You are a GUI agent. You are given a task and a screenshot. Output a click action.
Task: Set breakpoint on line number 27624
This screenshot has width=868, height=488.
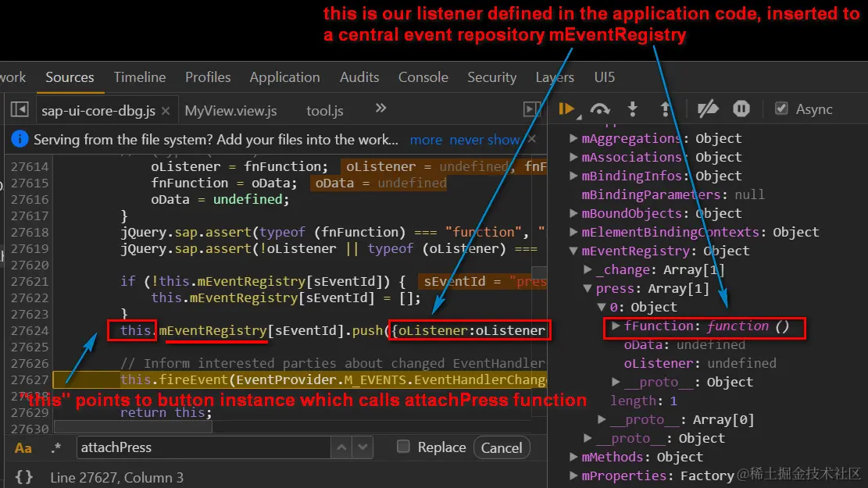click(30, 331)
